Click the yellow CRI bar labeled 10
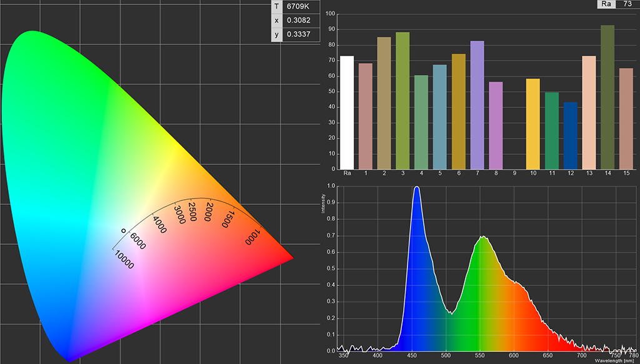Image resolution: width=640 pixels, height=364 pixels. [x=533, y=124]
